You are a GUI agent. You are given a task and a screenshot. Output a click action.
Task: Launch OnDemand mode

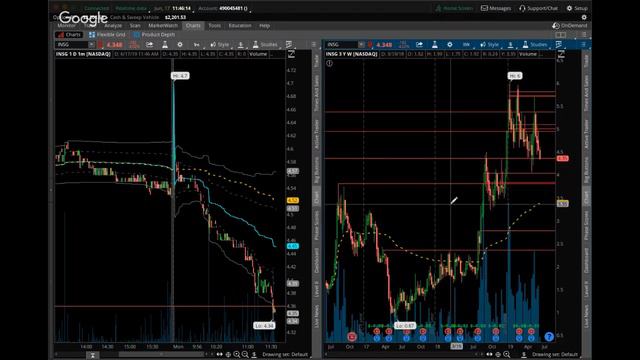click(x=570, y=25)
